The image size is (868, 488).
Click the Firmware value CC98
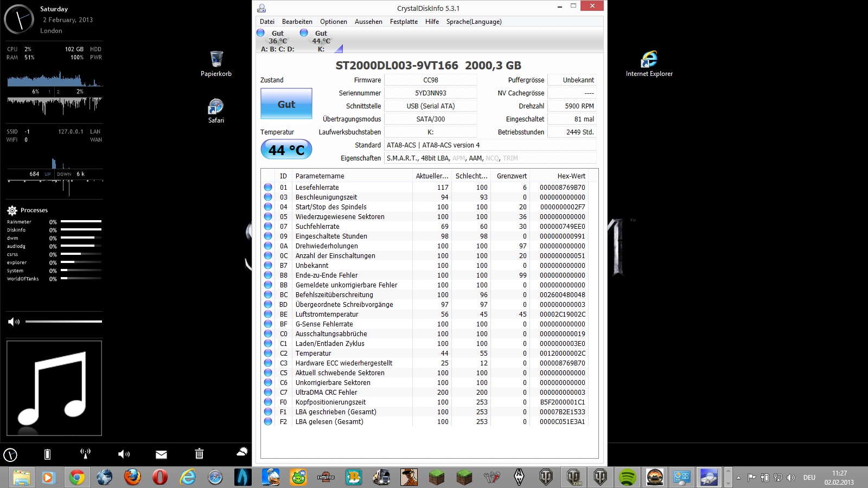coord(431,80)
